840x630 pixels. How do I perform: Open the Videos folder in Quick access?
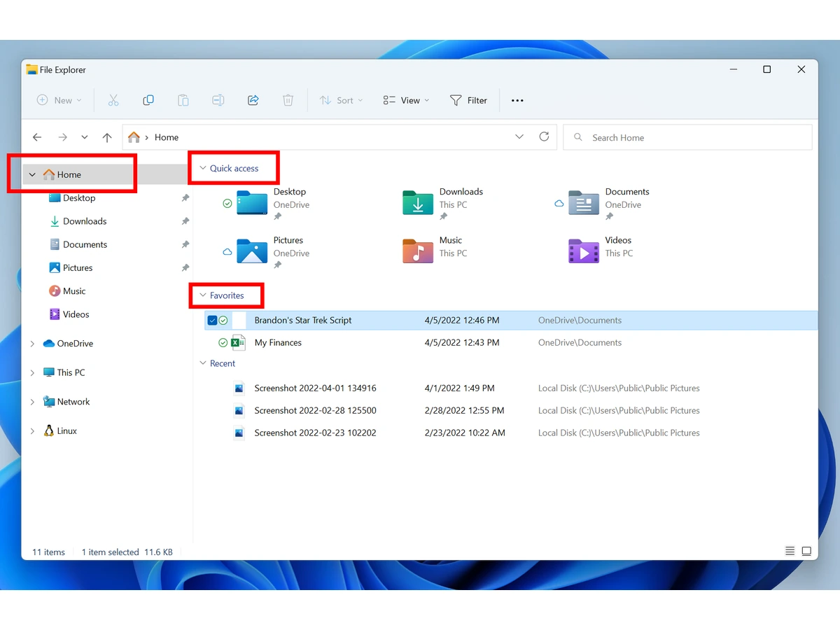click(x=584, y=251)
